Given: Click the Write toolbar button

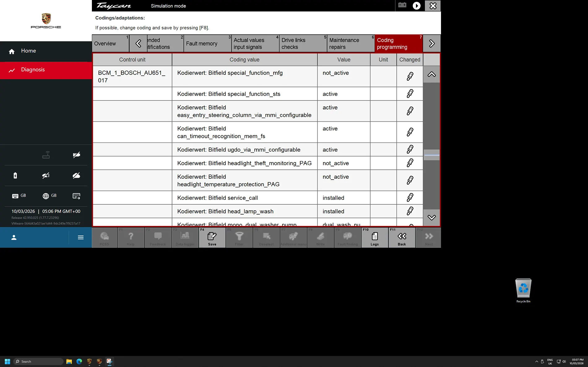Looking at the screenshot, I should [x=320, y=237].
